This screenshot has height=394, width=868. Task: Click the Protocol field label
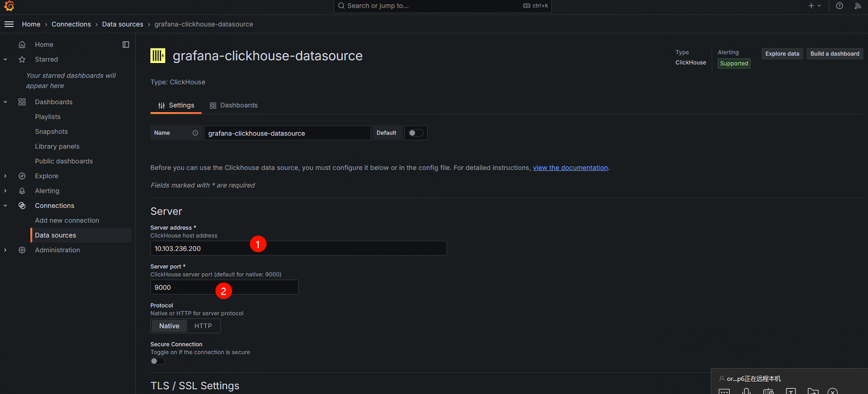(162, 305)
